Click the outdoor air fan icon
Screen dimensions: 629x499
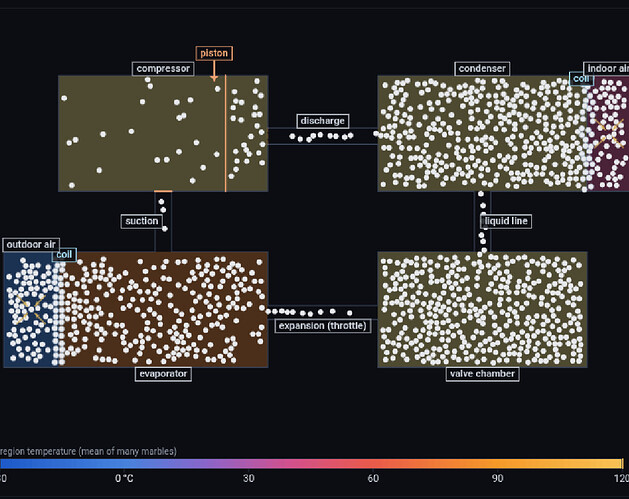[29, 309]
